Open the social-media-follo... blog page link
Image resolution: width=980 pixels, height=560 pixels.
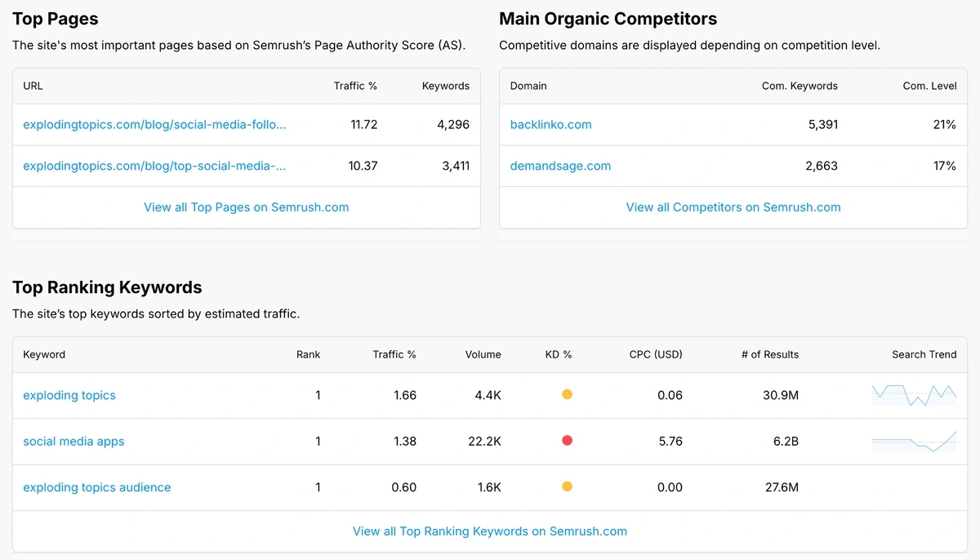[x=154, y=125]
